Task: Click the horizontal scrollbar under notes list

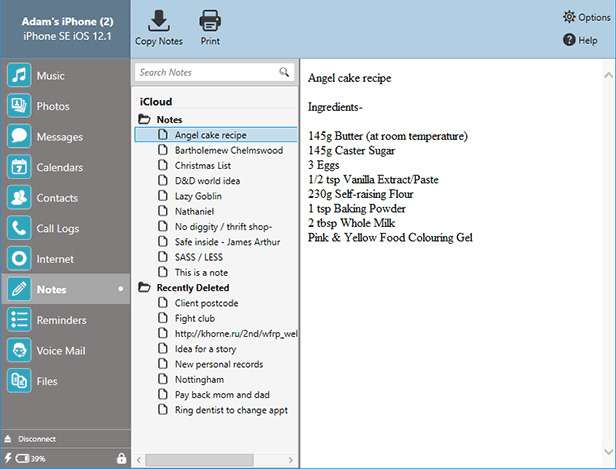Action: (200, 459)
